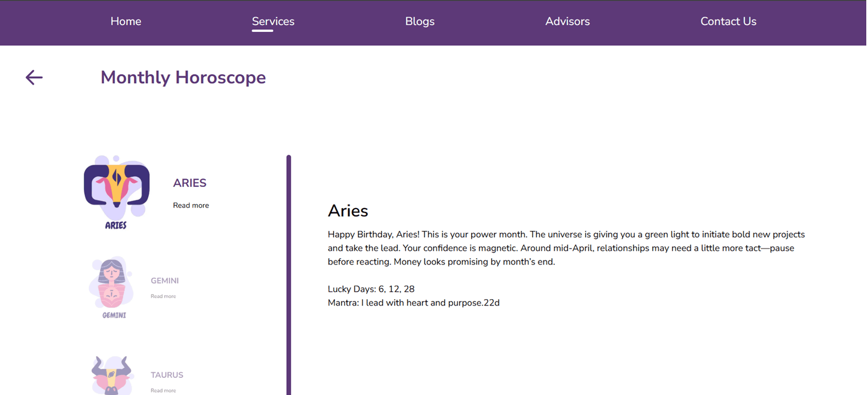Click the Mantra text line
Screen dimensions: 868x395
[x=413, y=303]
